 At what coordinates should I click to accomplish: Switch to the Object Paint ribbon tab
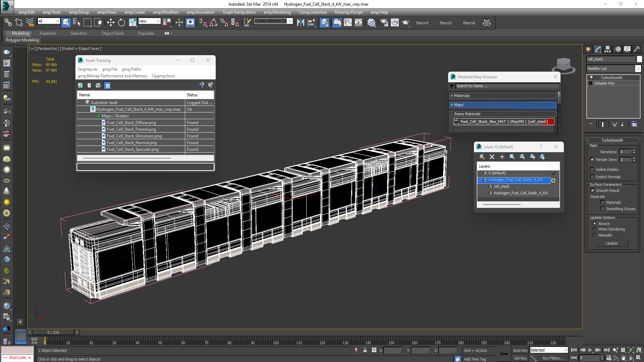[x=112, y=34]
